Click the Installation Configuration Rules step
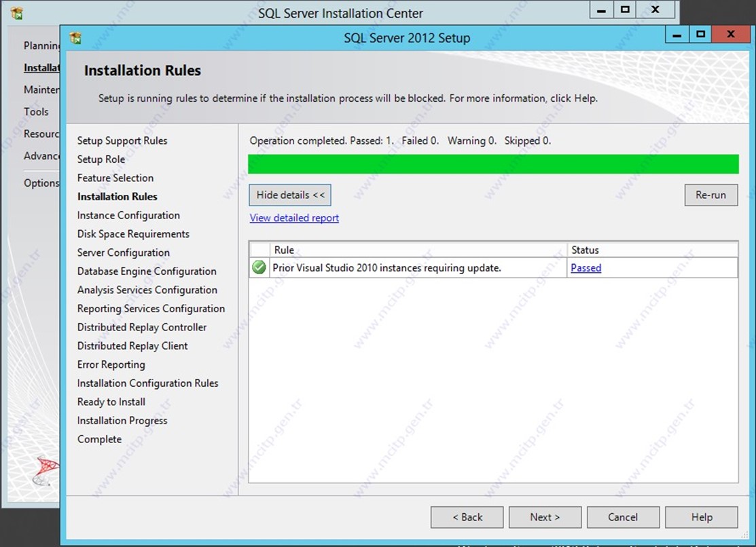Screen dimensions: 756x547 tap(147, 383)
